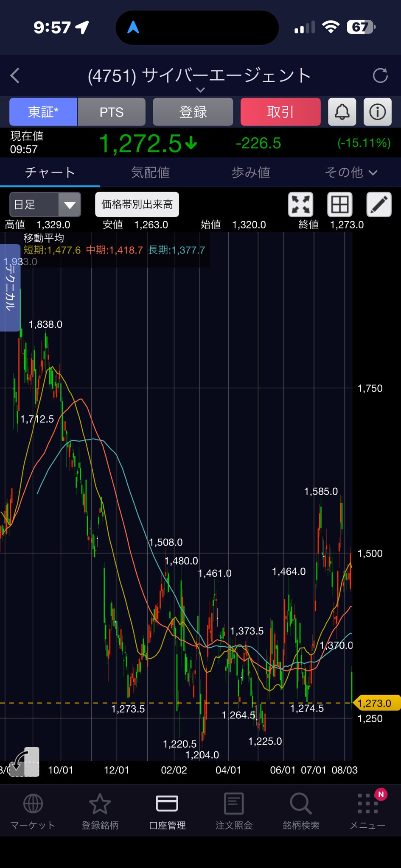Screen dimensions: 401x868
Task: Tap the 長期:1,377.7 moving average label
Action: (x=177, y=250)
